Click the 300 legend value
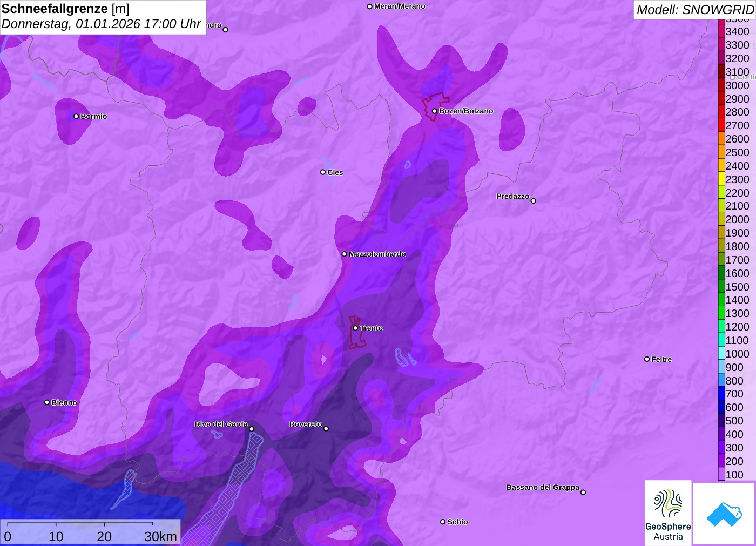 tap(734, 448)
